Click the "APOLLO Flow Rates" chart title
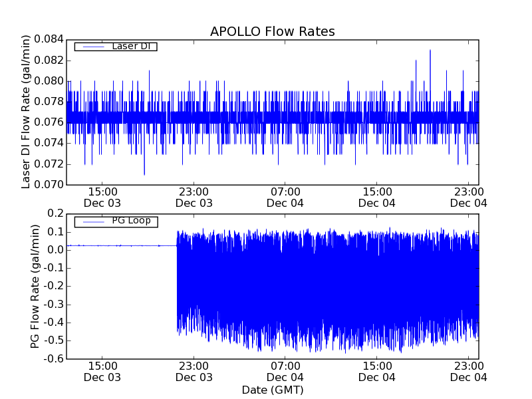The width and height of the screenshot is (532, 399). pos(273,31)
